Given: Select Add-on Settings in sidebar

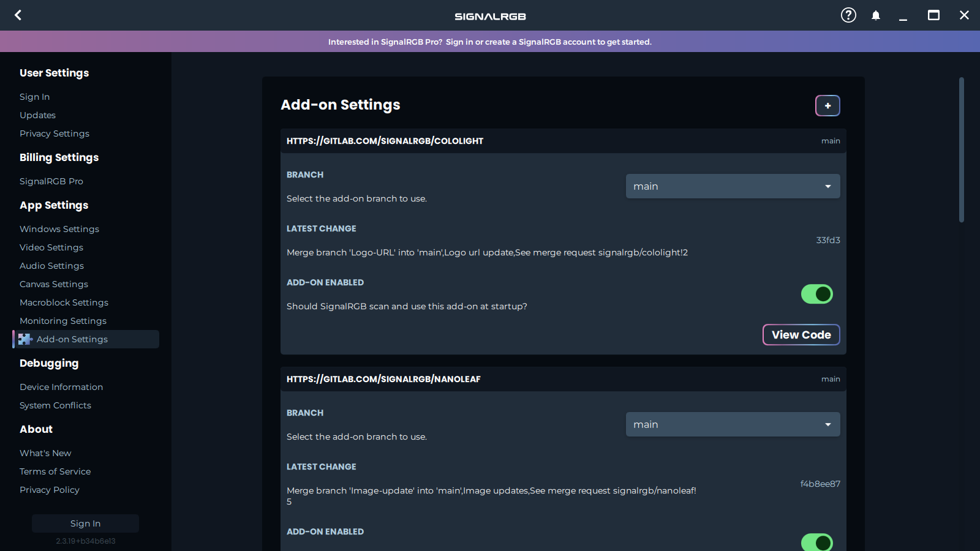Looking at the screenshot, I should click(x=86, y=339).
